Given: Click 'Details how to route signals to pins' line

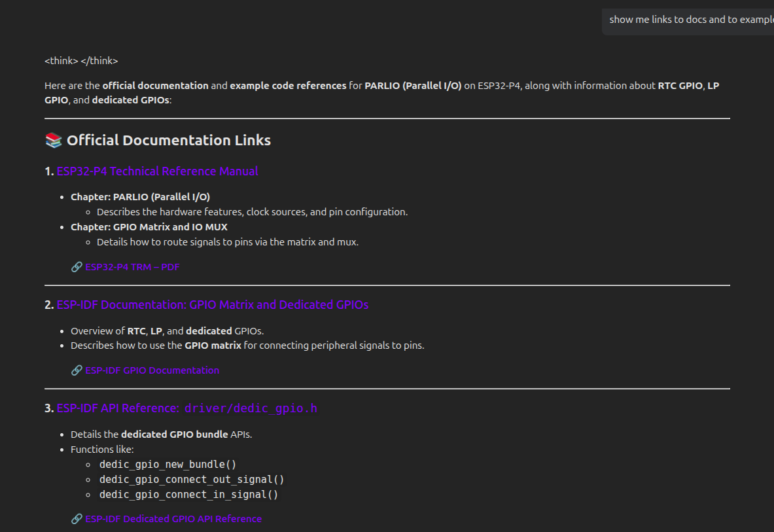Looking at the screenshot, I should [228, 242].
